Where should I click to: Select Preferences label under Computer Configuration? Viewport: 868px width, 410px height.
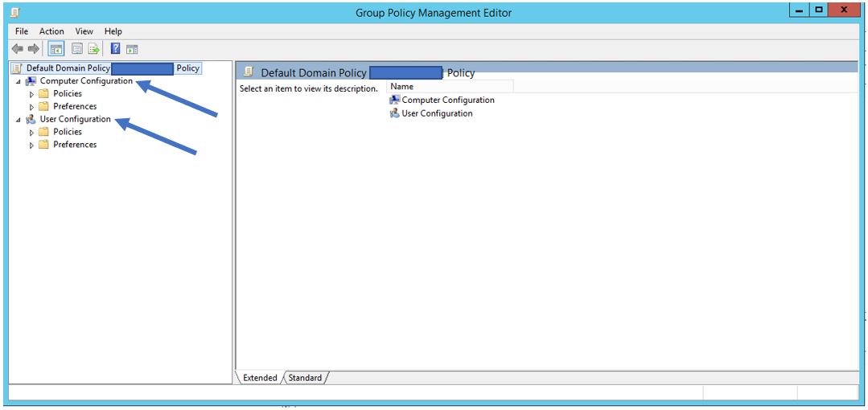click(x=75, y=106)
